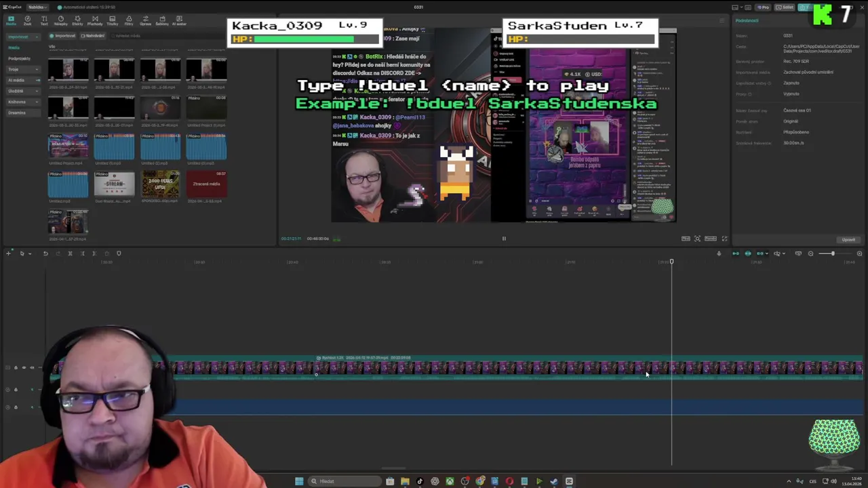Open the Přechody (transitions) tab
Viewport: 868px width, 488px height.
95,20
